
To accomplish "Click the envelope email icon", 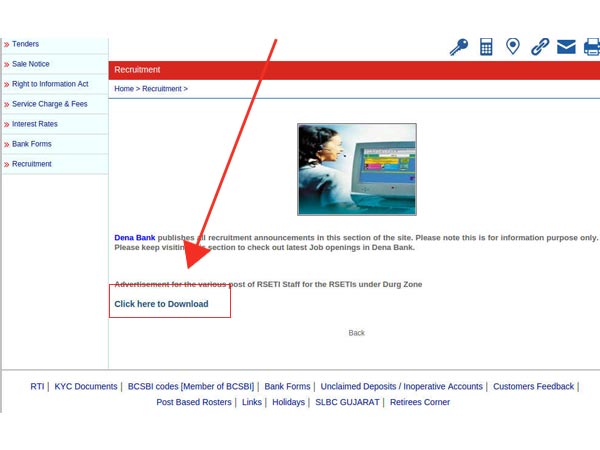I will pyautogui.click(x=566, y=47).
